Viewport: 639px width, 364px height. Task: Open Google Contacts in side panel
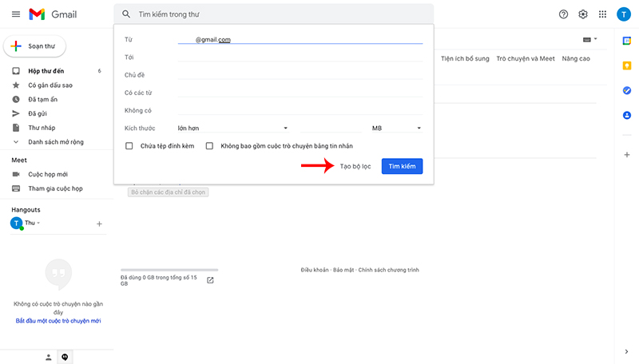627,115
